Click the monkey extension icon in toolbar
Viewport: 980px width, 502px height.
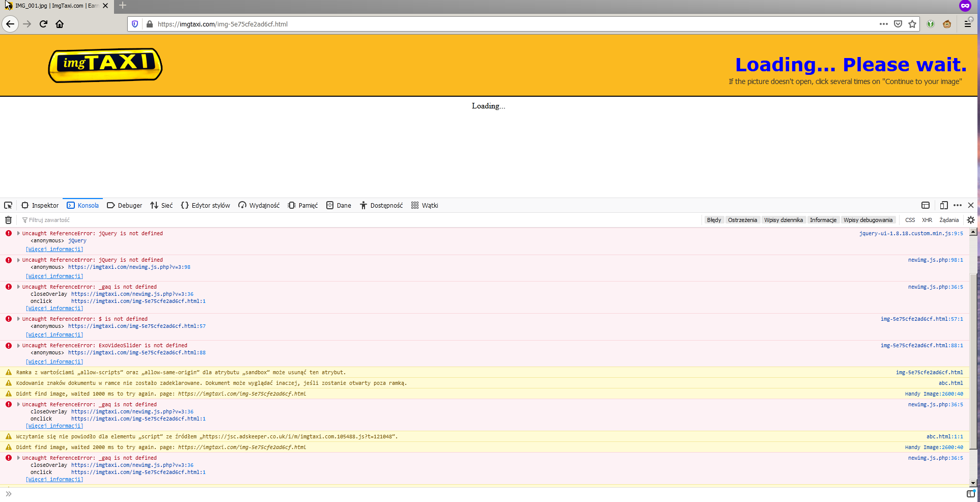[x=947, y=24]
